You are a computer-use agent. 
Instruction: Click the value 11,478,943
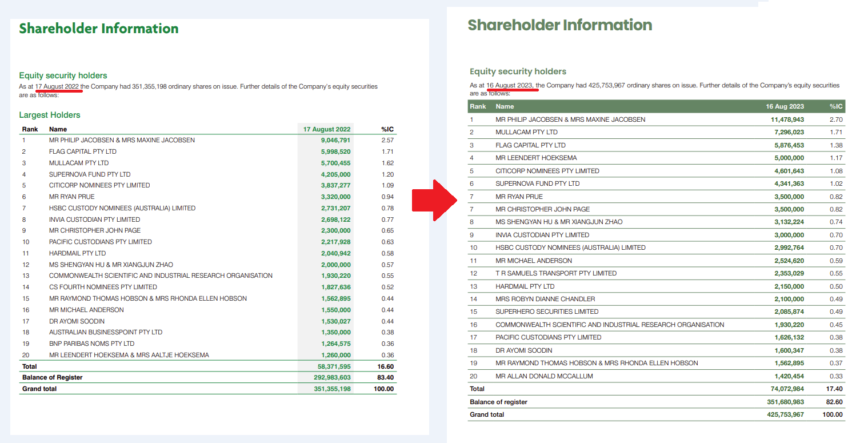pos(787,119)
